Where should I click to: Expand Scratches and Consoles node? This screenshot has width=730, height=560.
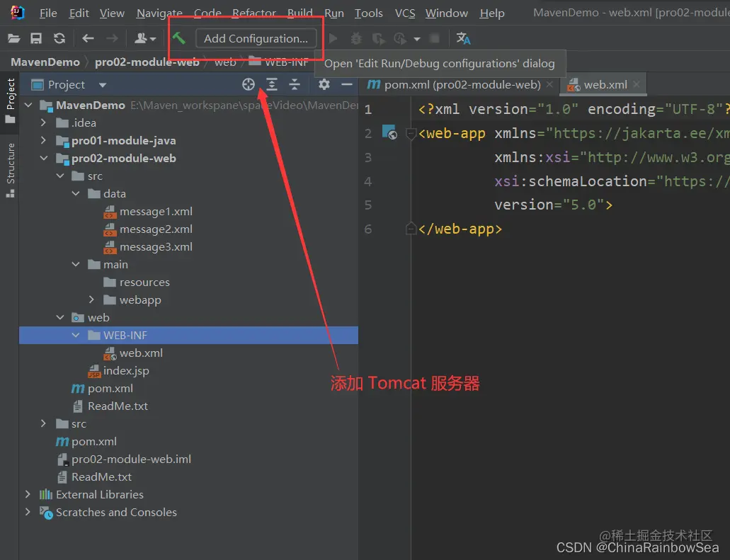coord(28,512)
